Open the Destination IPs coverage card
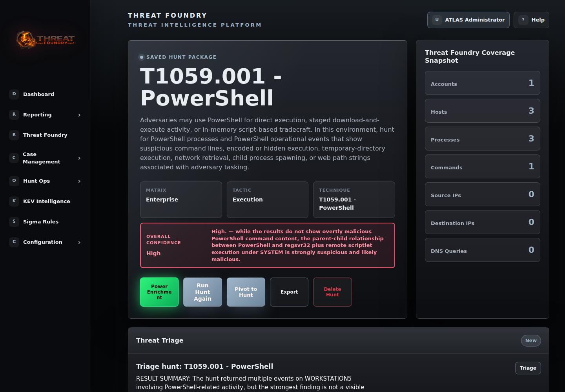This screenshot has height=392, width=565. [x=483, y=222]
